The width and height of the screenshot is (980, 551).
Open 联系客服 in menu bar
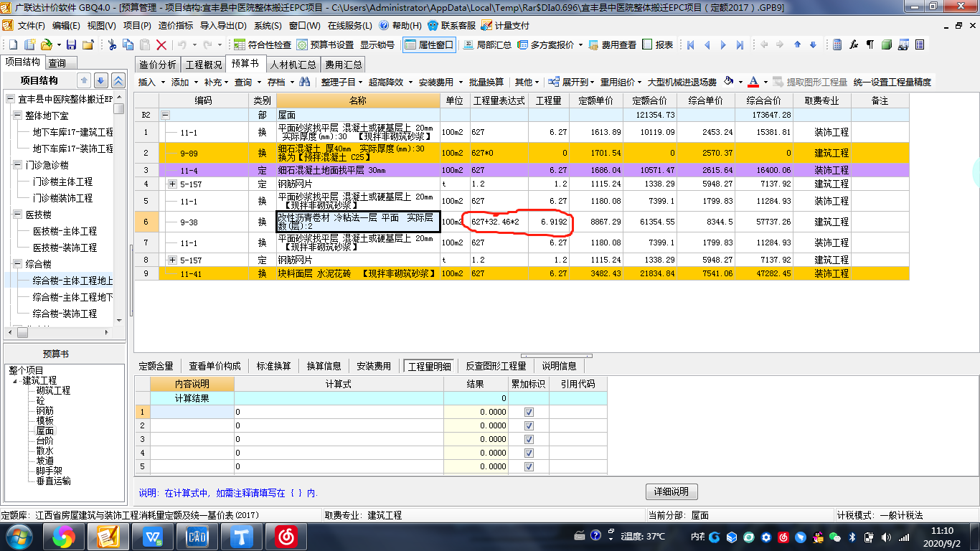(x=451, y=25)
